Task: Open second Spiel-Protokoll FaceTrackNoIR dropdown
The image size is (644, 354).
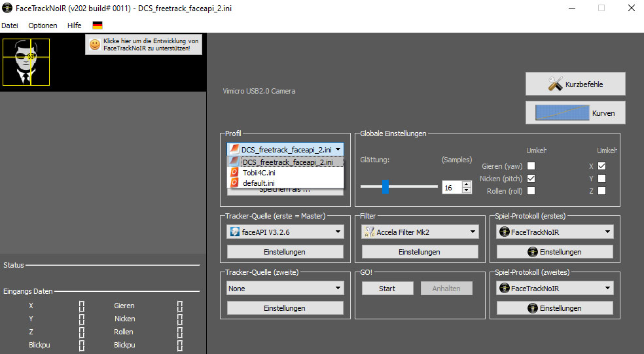Action: tap(555, 289)
